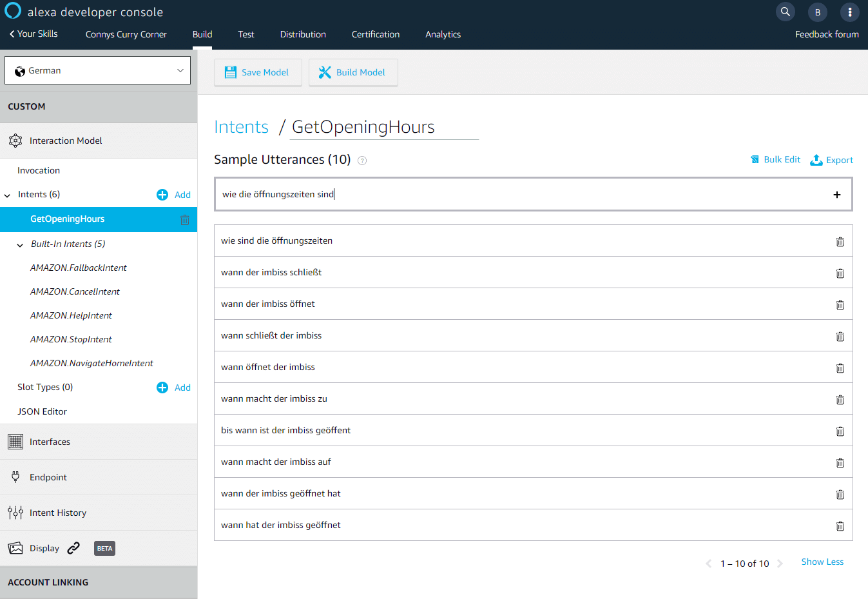This screenshot has width=868, height=599.
Task: Export the sample utterances
Action: (832, 160)
